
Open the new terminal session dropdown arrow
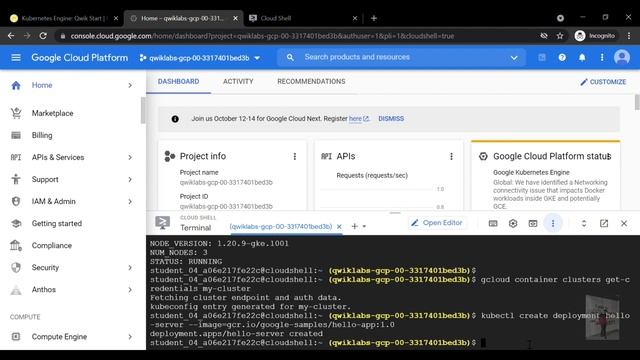364,227
